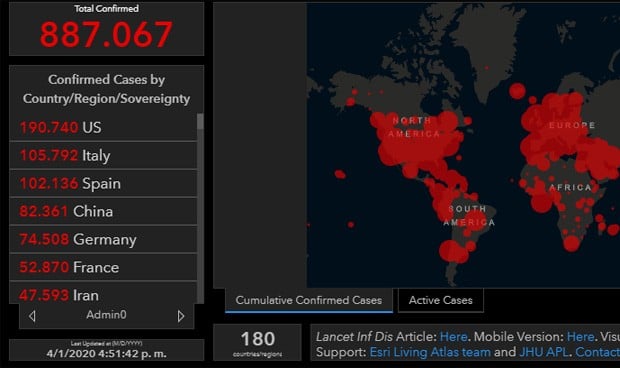This screenshot has width=620, height=368.
Task: Click the EUROPE map label
Action: 572,125
